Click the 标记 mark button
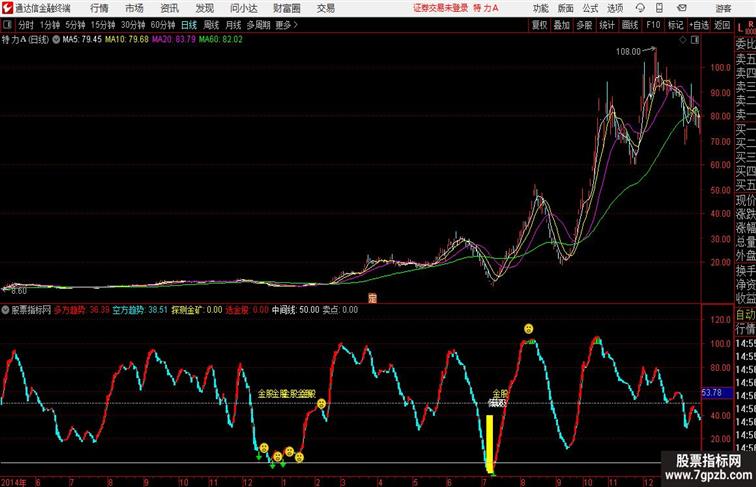 (x=675, y=25)
